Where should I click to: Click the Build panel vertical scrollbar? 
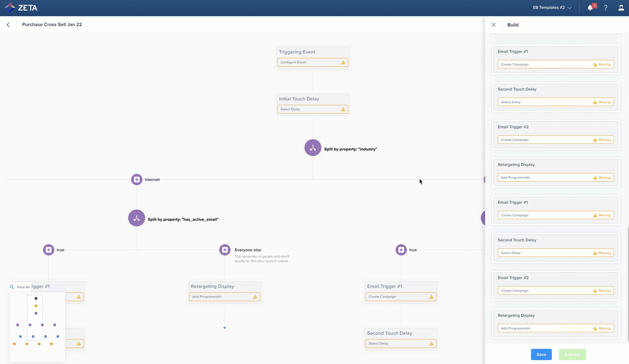coord(628,282)
